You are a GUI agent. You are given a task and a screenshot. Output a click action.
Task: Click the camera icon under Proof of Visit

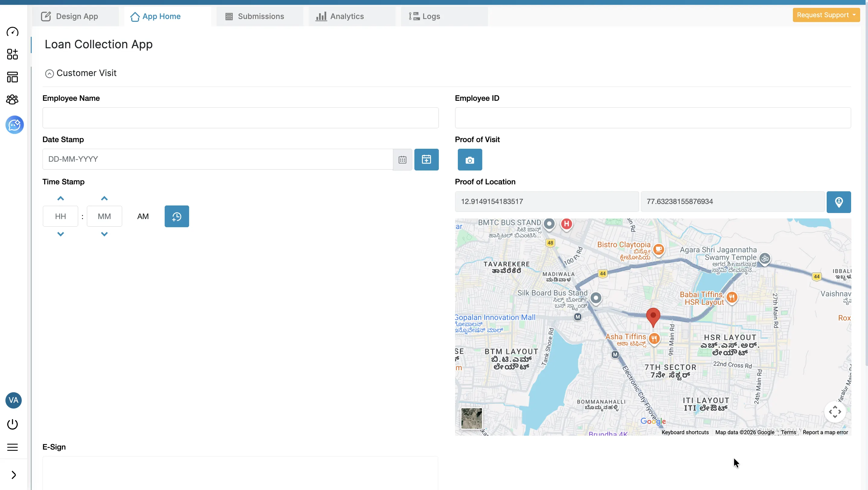tap(470, 160)
